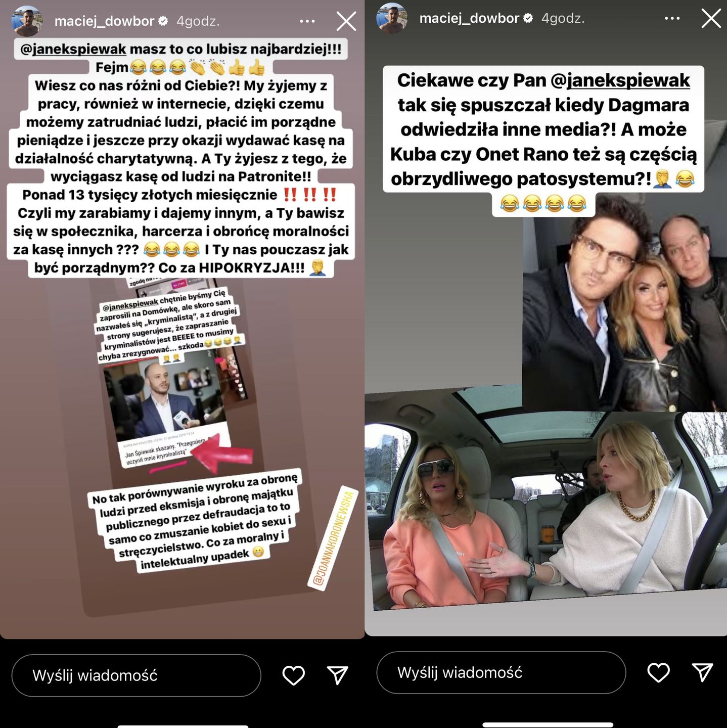
Task: Close the right story with X
Action: [711, 19]
